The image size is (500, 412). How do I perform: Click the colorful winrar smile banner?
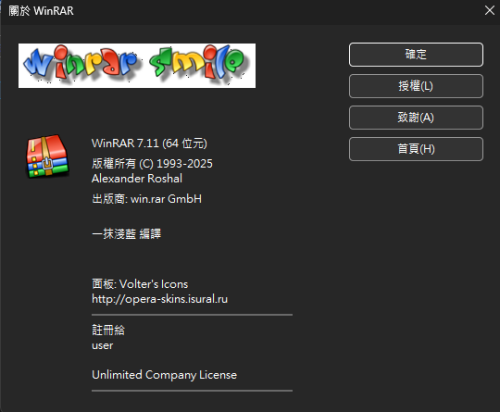pyautogui.click(x=137, y=66)
